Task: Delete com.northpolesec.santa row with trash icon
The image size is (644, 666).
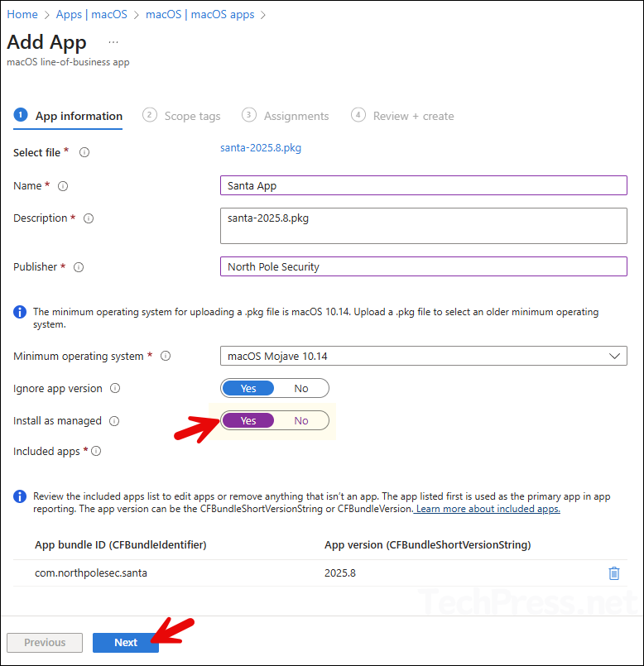Action: pos(614,573)
